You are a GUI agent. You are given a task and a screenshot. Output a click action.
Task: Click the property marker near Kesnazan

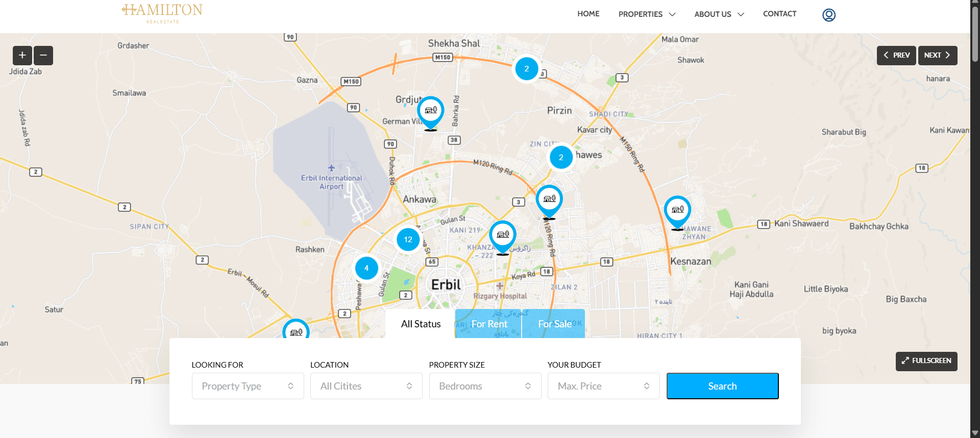(677, 211)
